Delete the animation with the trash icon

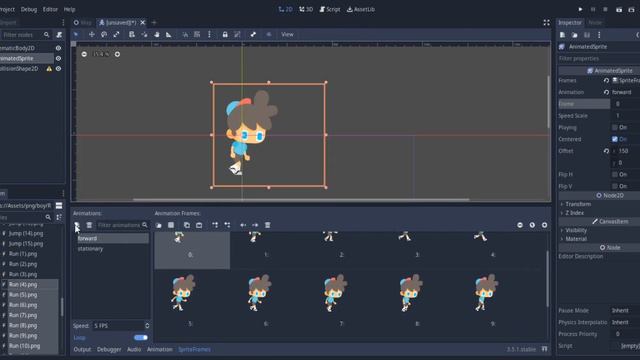[89, 225]
